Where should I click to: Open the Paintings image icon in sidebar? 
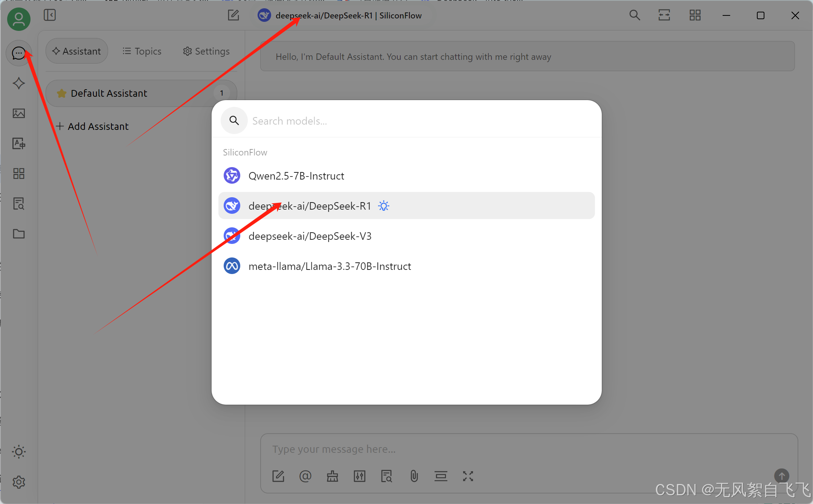coord(18,113)
